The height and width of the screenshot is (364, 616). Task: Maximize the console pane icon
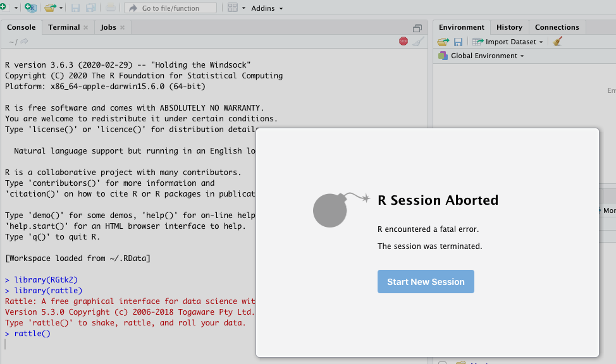click(x=417, y=28)
